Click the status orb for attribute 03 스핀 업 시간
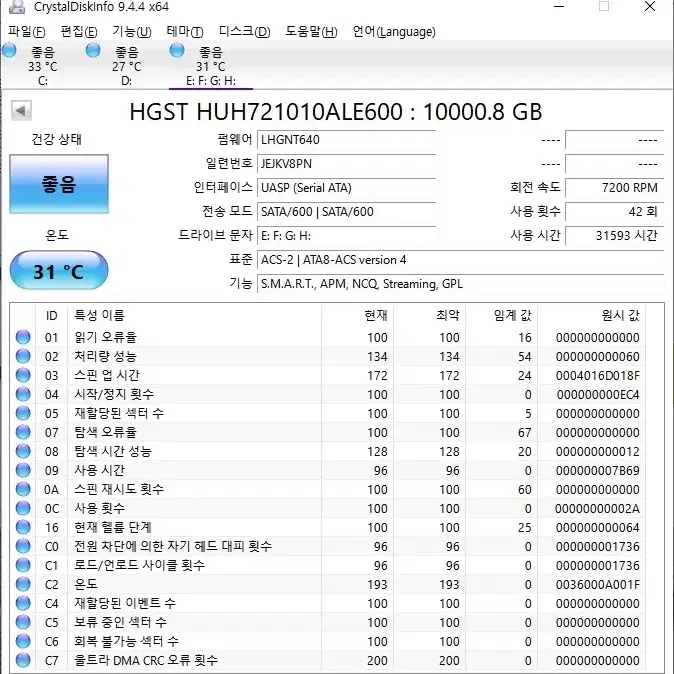 (x=23, y=375)
